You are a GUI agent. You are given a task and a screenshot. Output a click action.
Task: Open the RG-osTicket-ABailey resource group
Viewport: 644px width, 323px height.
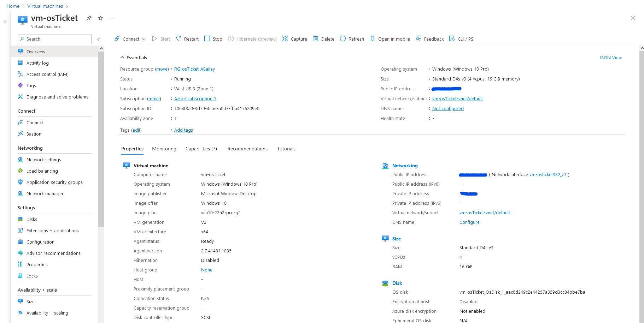click(x=194, y=69)
